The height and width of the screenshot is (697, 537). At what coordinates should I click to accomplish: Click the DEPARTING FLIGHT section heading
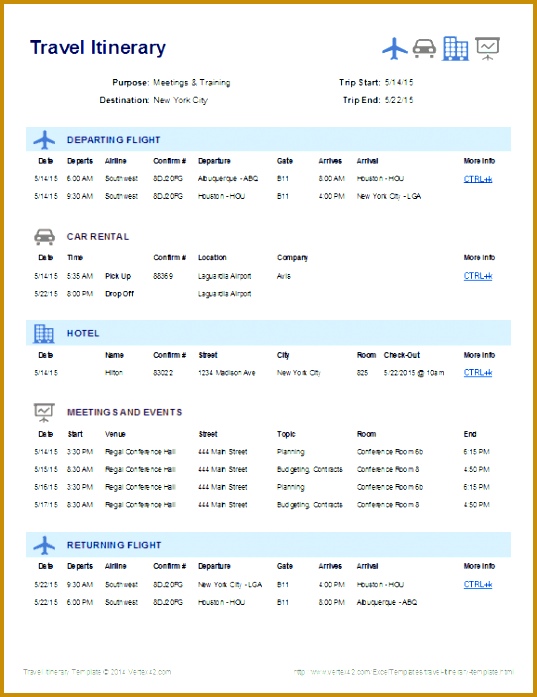[x=113, y=140]
